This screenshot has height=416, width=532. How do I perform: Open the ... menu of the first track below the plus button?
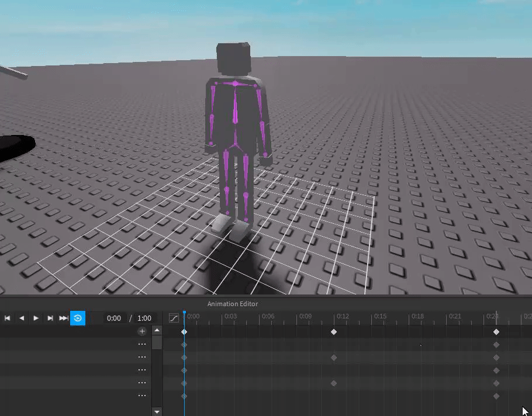coord(142,344)
